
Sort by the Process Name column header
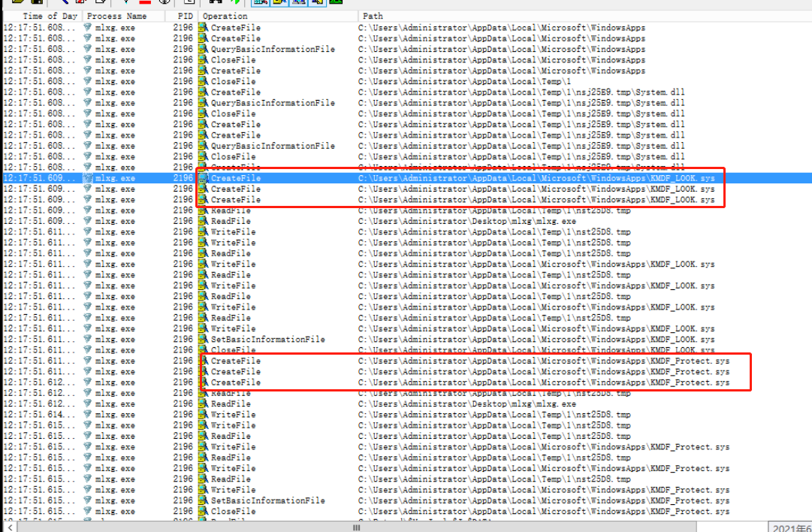(x=116, y=16)
